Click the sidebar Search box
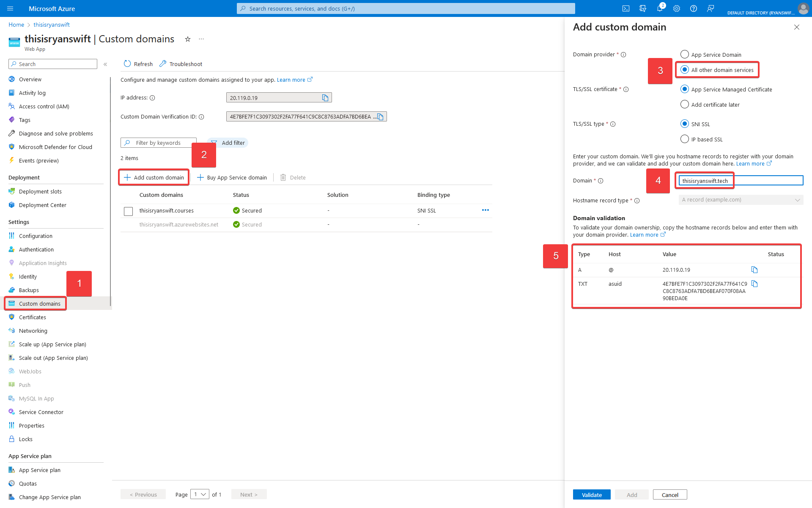Screen dimensions: 812x508 pyautogui.click(x=53, y=64)
